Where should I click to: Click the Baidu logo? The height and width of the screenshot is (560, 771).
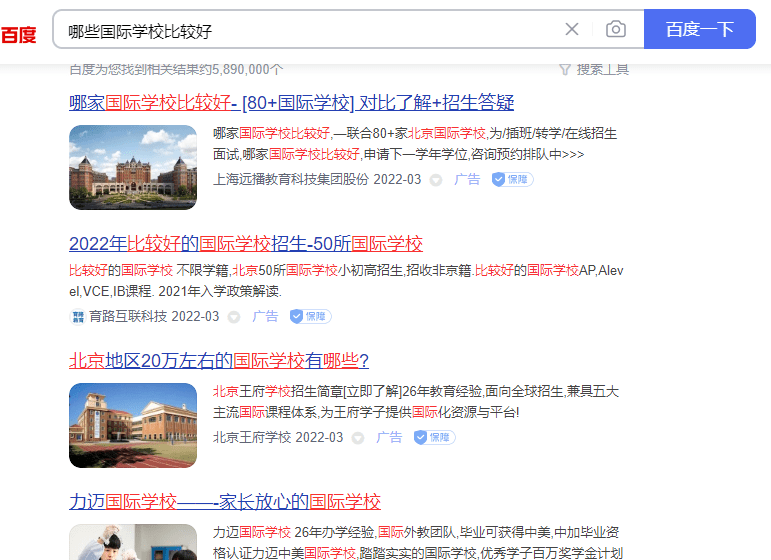click(18, 34)
